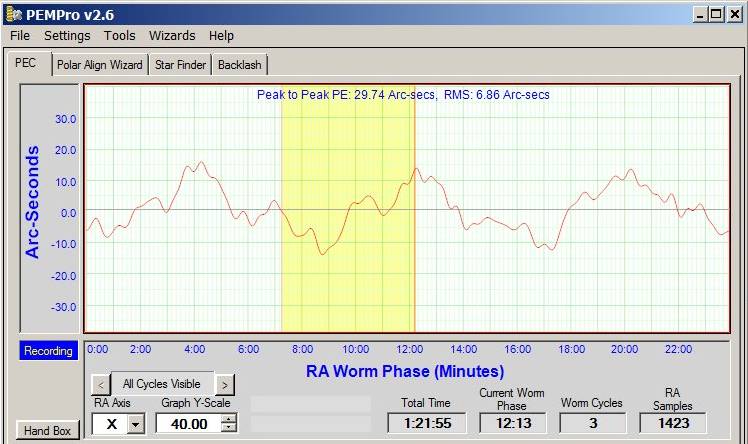Click the RA Worm Phase (Minutes) axis title

[405, 371]
